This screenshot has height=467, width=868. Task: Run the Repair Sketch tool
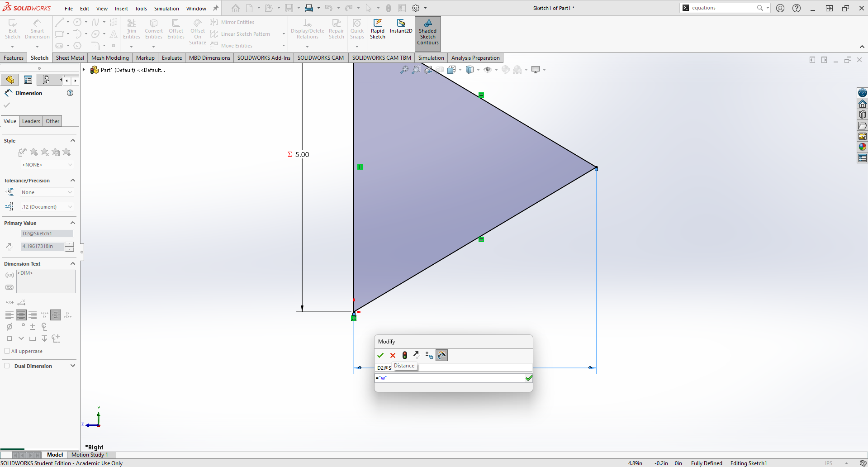(x=337, y=30)
